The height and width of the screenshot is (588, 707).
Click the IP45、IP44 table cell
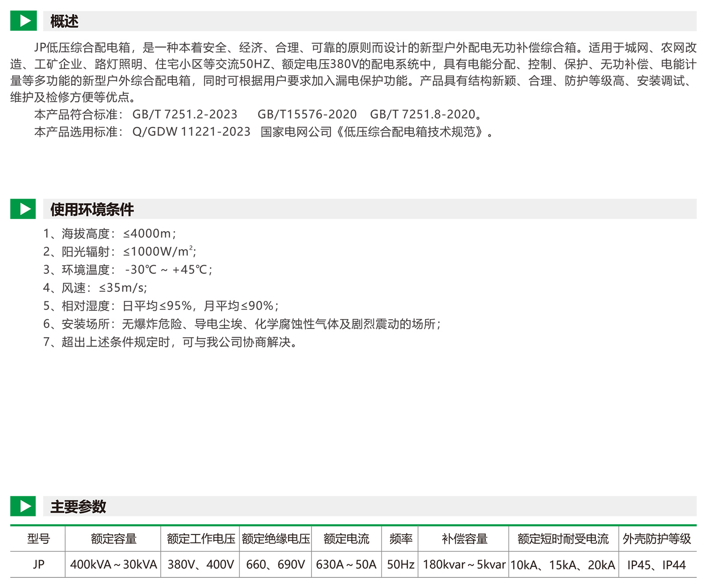[657, 565]
